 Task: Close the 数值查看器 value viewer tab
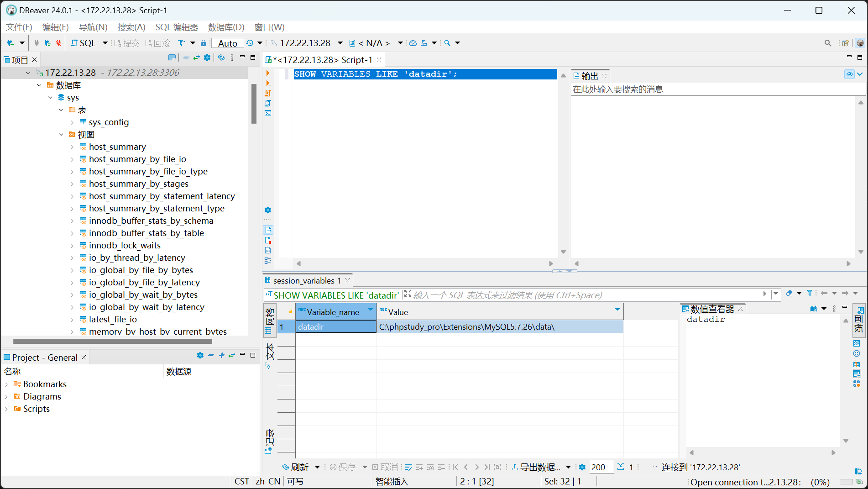point(740,309)
